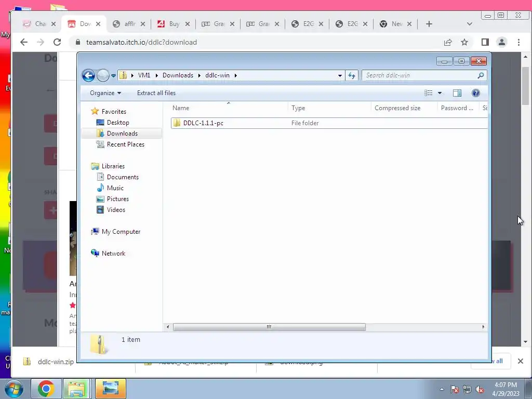Sort by Password column header
This screenshot has width=532, height=399.
(458, 108)
